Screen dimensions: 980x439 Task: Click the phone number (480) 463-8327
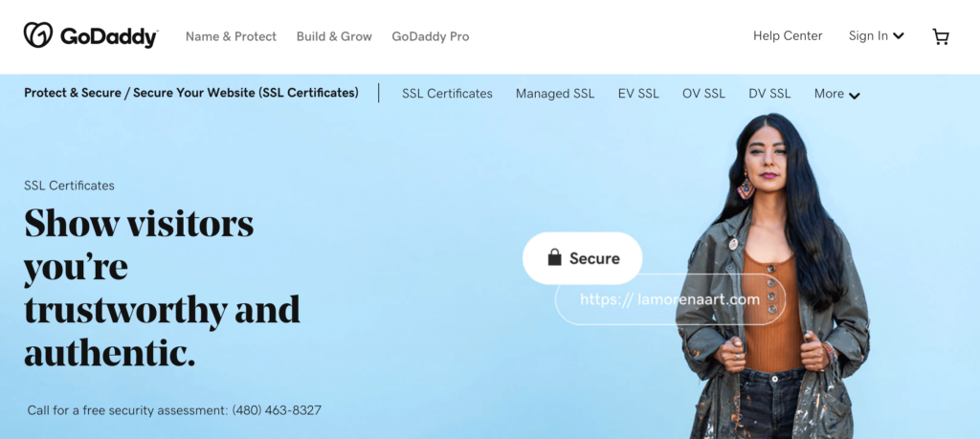pos(277,411)
